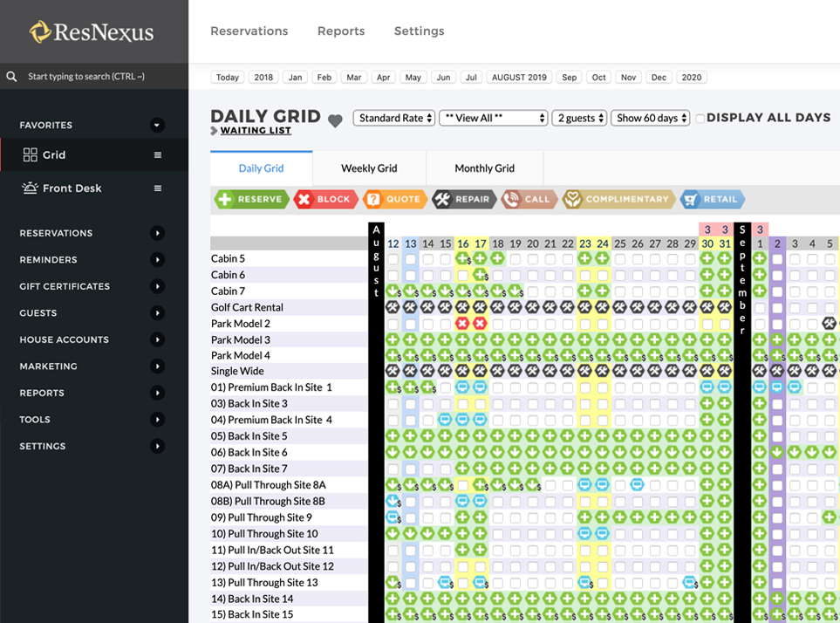Image resolution: width=840 pixels, height=623 pixels.
Task: Click the RETAIL shopping cart icon
Action: pyautogui.click(x=689, y=199)
